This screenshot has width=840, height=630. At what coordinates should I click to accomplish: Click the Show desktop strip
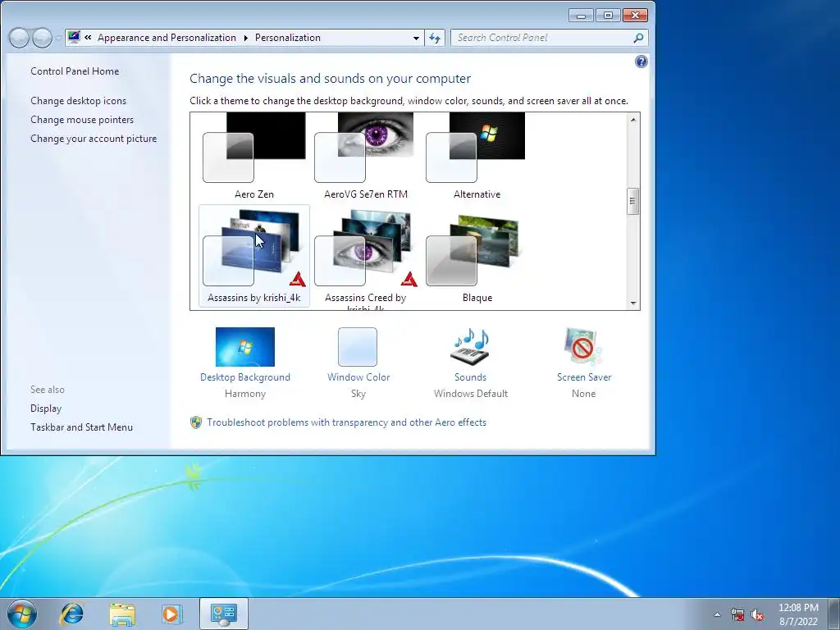835,614
